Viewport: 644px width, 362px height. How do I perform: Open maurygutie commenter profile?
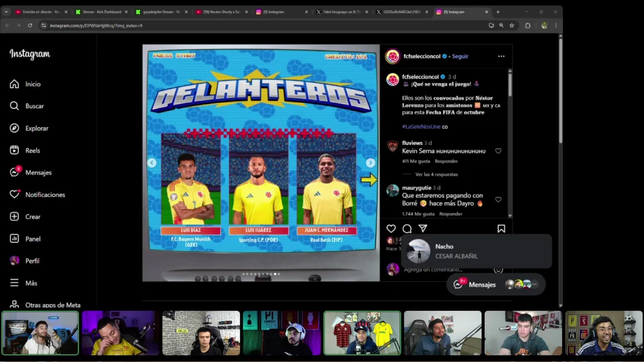click(x=417, y=188)
